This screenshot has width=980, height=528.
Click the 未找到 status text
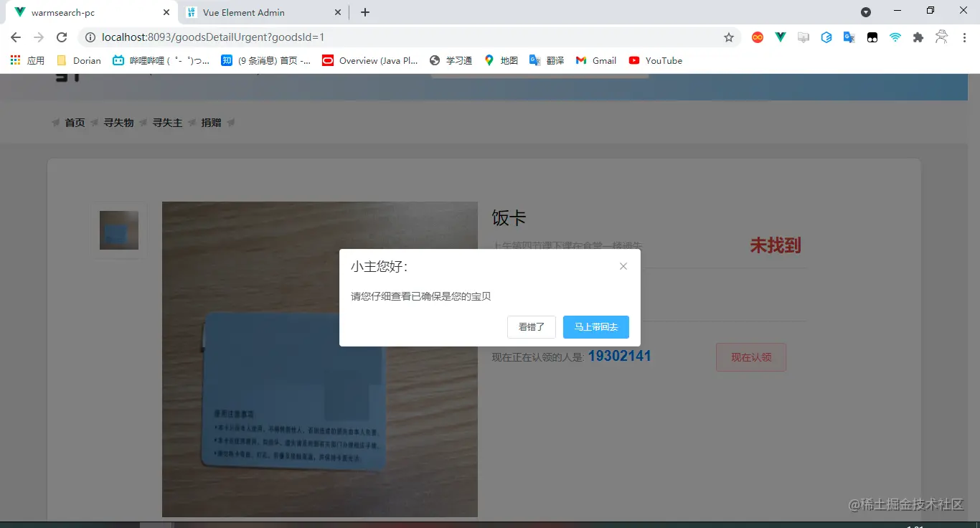click(x=776, y=245)
